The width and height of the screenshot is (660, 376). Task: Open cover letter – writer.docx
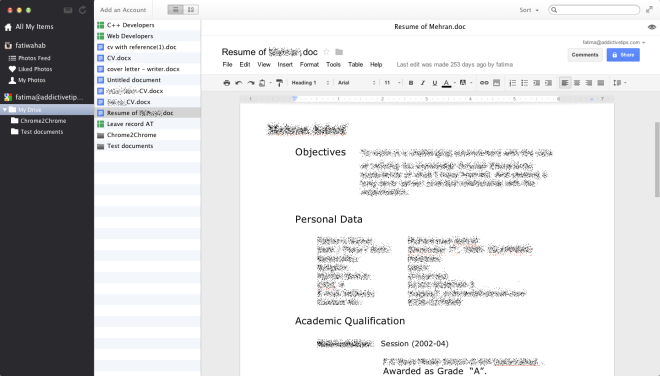pyautogui.click(x=147, y=69)
